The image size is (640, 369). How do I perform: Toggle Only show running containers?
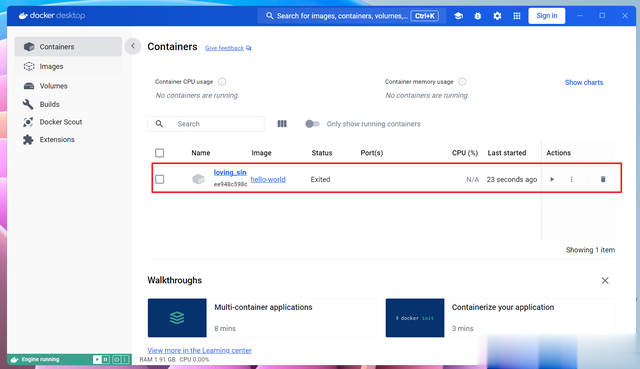coord(312,124)
